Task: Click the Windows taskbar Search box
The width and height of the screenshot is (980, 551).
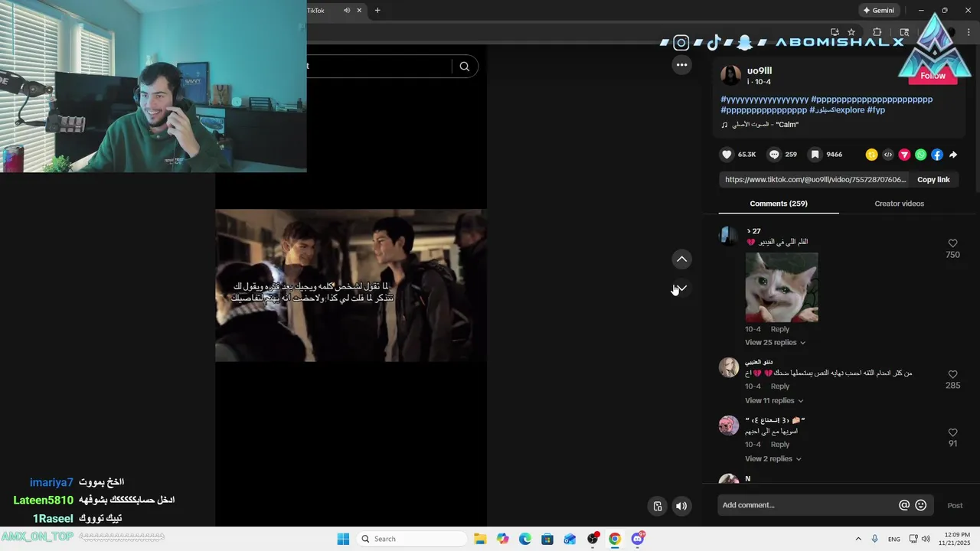Action: [412, 539]
